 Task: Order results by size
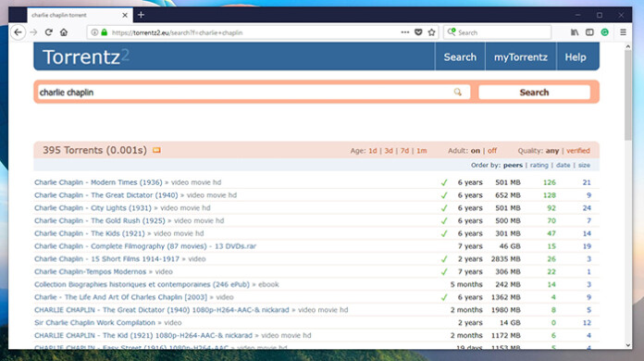[x=584, y=165]
